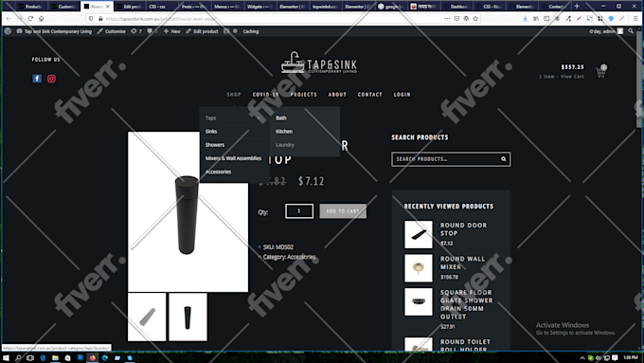Viewport: 644px width, 363px height.
Task: Open the Facebook follow icon
Action: coord(37,79)
